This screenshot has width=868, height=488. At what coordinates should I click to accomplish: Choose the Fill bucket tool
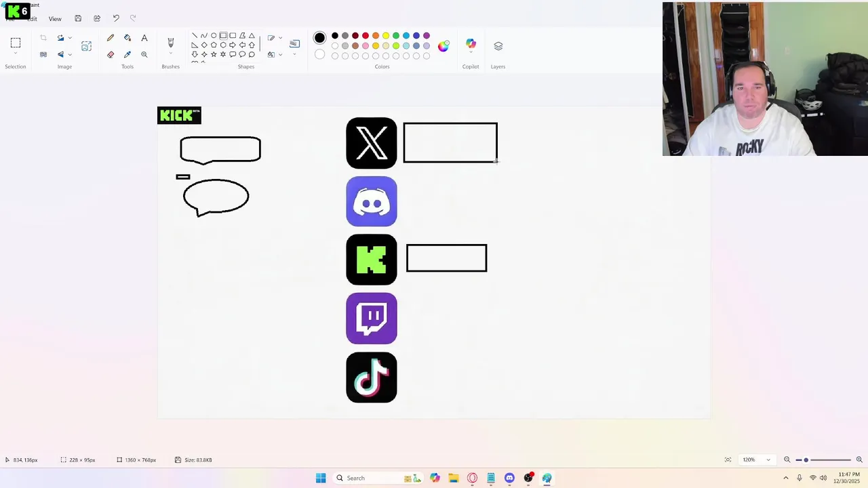(127, 38)
